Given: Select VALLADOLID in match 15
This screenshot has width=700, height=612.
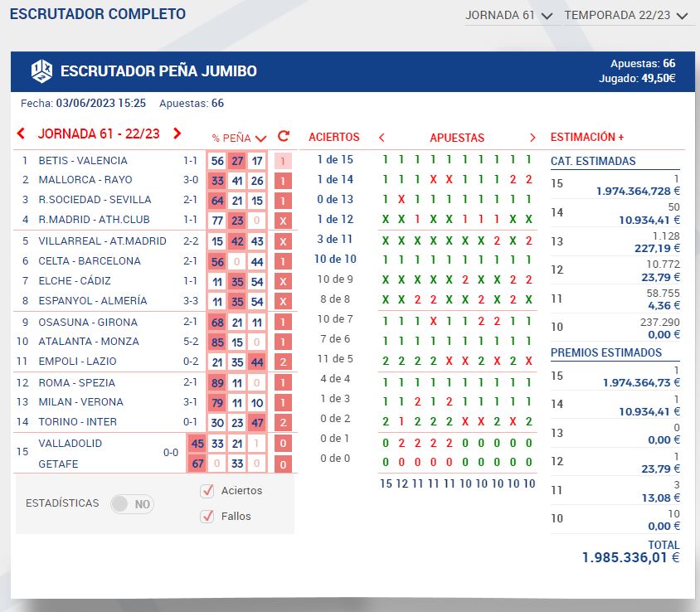Looking at the screenshot, I should click(x=70, y=444).
